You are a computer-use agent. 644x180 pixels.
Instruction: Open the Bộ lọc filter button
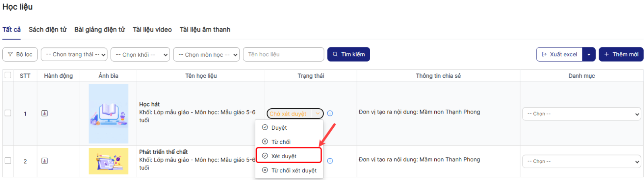point(20,54)
